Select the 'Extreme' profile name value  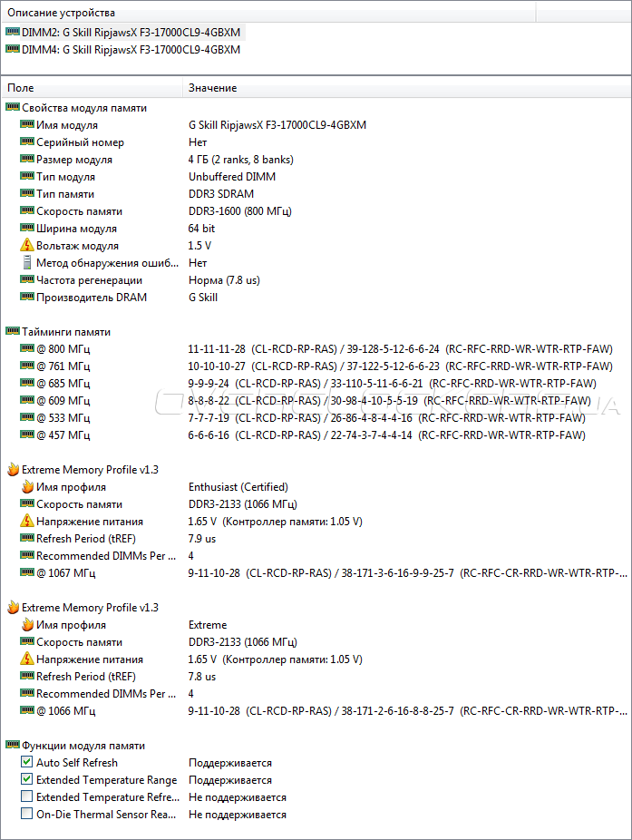pyautogui.click(x=208, y=625)
